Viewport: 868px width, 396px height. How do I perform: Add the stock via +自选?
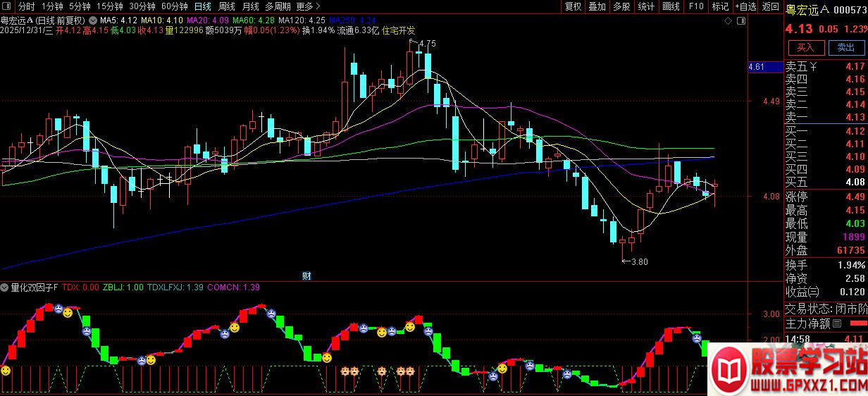[x=745, y=6]
